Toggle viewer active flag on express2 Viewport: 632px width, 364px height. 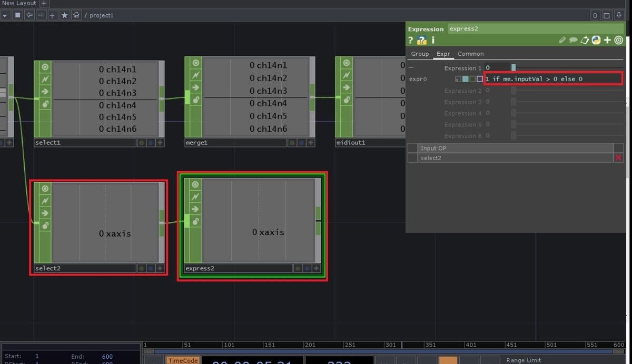click(195, 184)
